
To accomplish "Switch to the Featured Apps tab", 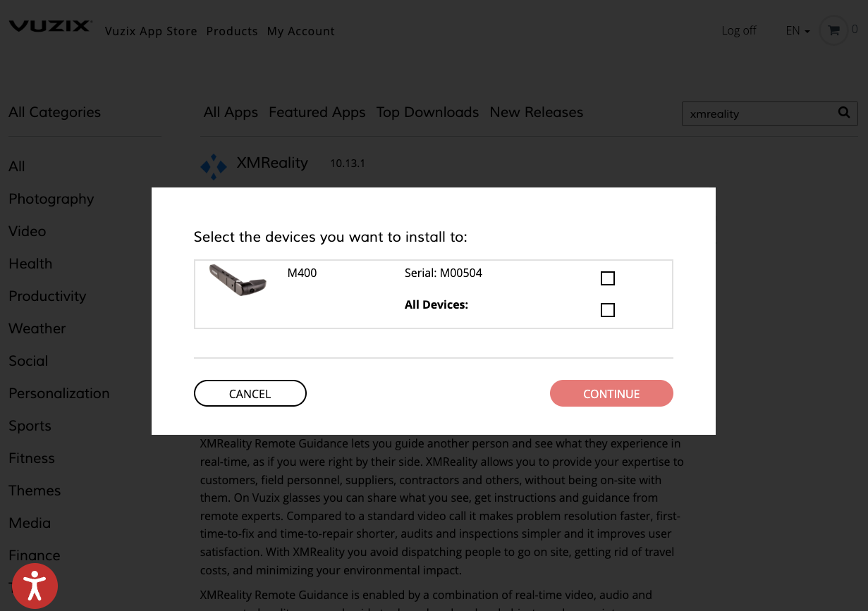I will (317, 112).
